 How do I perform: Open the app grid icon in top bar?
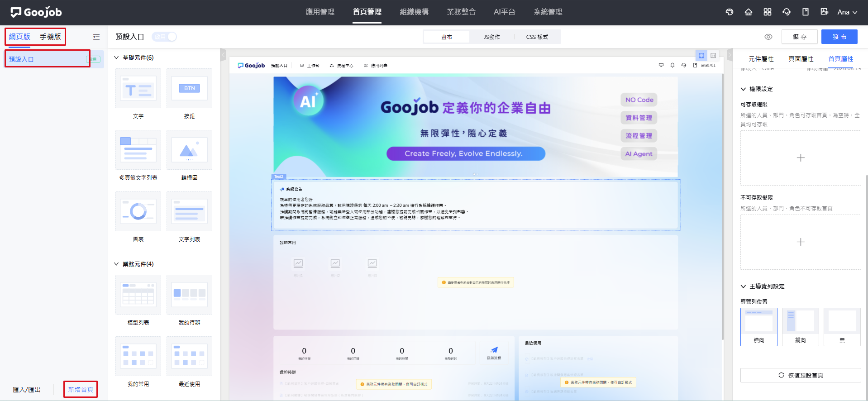tap(768, 12)
